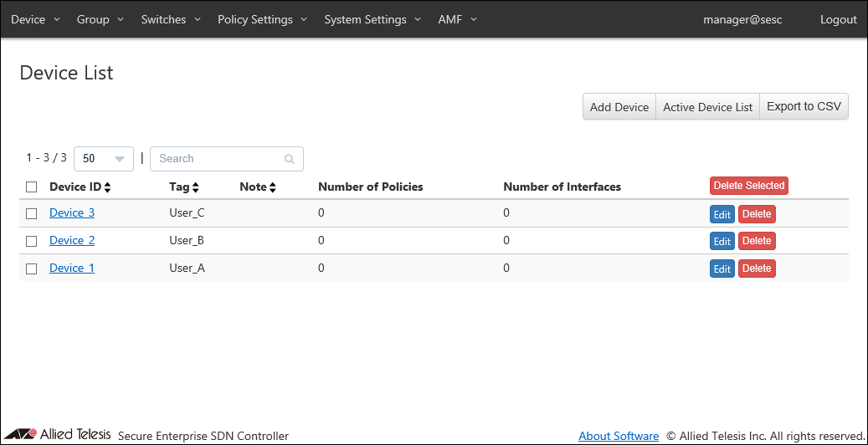Tick the select-all checkbox in header

[32, 187]
